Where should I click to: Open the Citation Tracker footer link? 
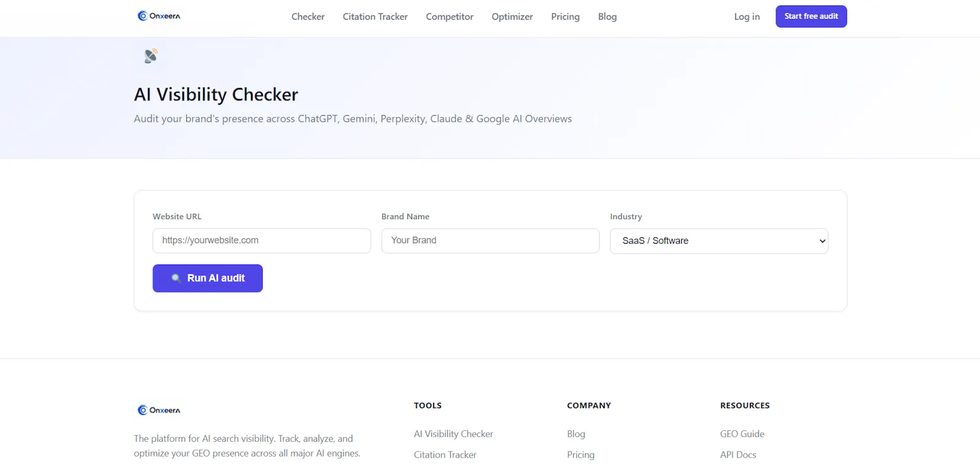coord(445,455)
